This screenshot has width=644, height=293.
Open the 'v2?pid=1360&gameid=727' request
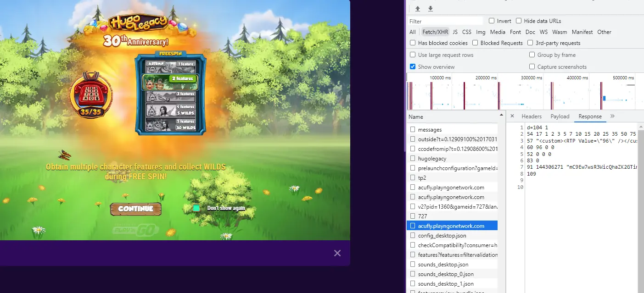452,207
